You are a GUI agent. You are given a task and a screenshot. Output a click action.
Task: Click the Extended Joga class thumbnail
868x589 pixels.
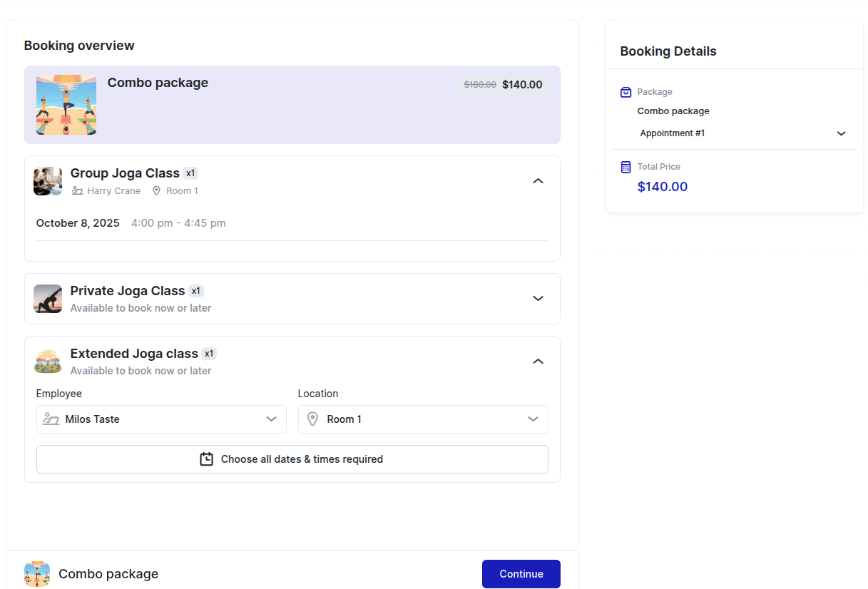[x=48, y=362]
